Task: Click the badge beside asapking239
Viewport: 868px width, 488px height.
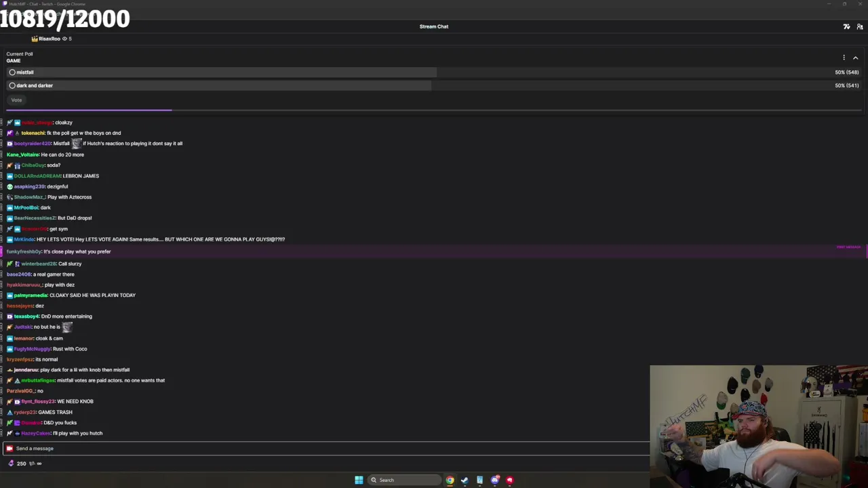Action: pyautogui.click(x=9, y=186)
